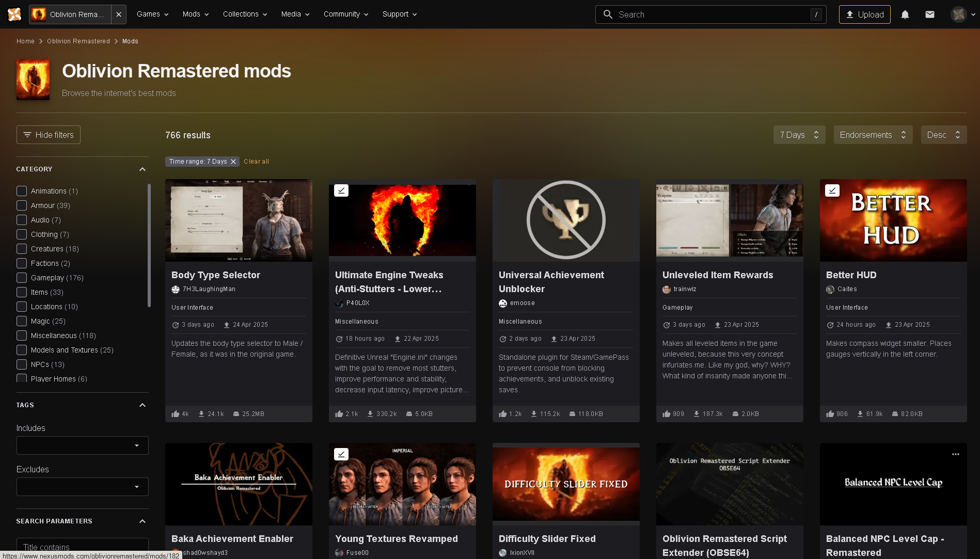Open the Desc sort order dropdown
Screen dimensions: 980x559
point(944,135)
